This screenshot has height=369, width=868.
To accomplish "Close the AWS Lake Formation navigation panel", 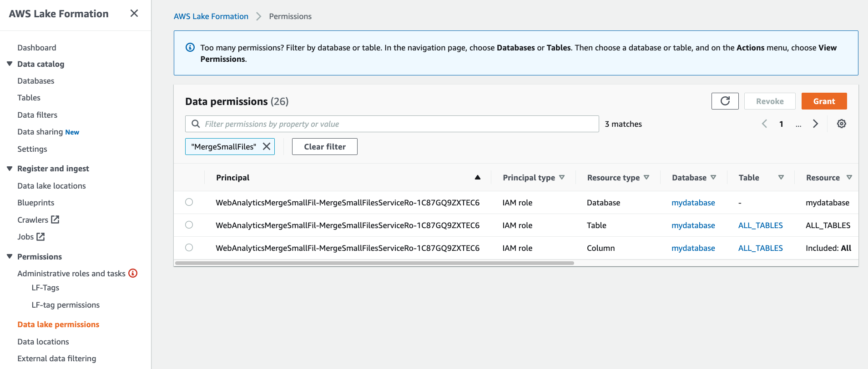I will point(134,13).
